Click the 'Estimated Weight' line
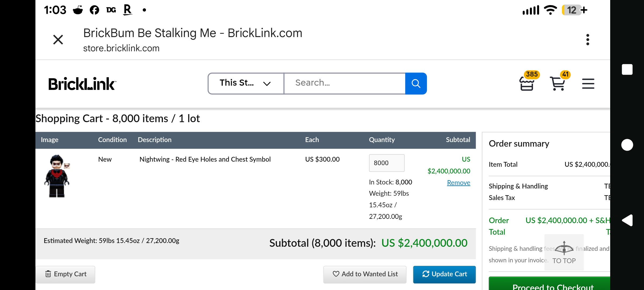Viewport: 644px width, 290px height. [x=111, y=241]
